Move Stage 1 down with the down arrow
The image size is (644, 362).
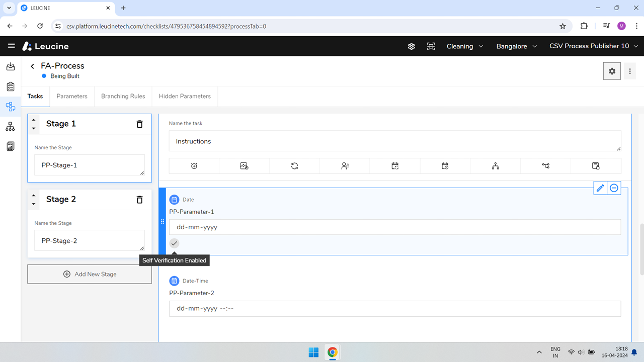click(x=34, y=128)
